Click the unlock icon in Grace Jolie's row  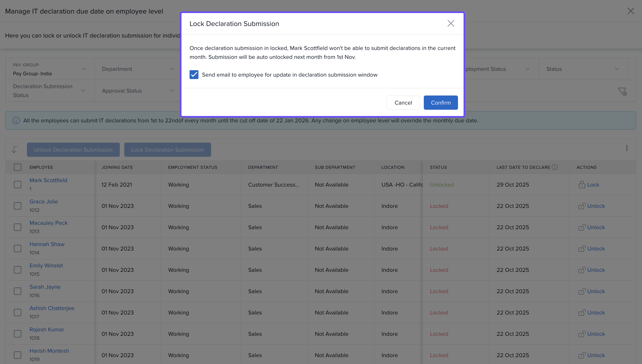582,206
